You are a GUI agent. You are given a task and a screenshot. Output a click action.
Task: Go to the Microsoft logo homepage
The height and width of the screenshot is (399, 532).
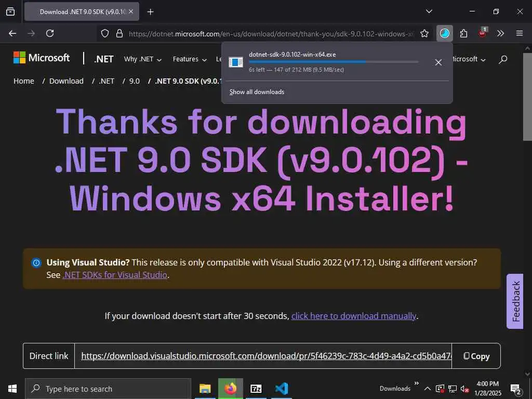[x=42, y=58]
